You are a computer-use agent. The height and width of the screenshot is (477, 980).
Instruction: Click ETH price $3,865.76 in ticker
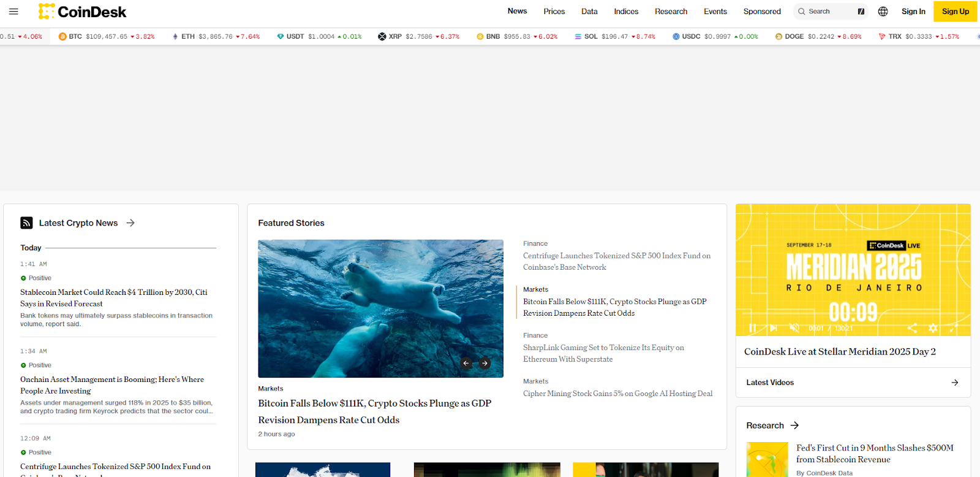[x=216, y=36]
